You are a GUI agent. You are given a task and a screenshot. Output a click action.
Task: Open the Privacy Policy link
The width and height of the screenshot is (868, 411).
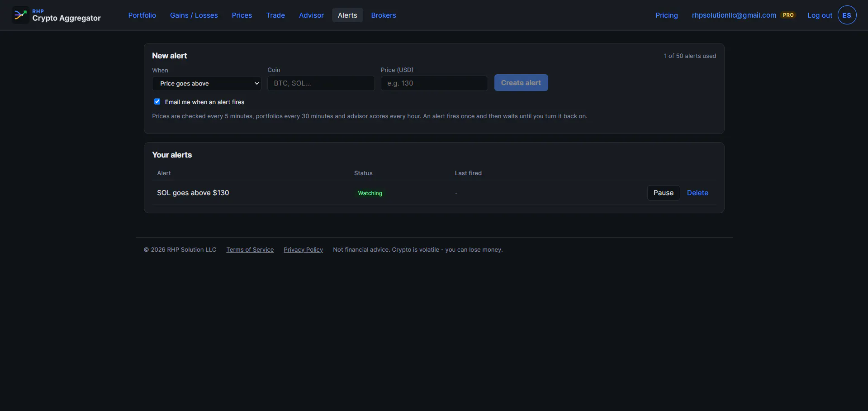pyautogui.click(x=303, y=249)
